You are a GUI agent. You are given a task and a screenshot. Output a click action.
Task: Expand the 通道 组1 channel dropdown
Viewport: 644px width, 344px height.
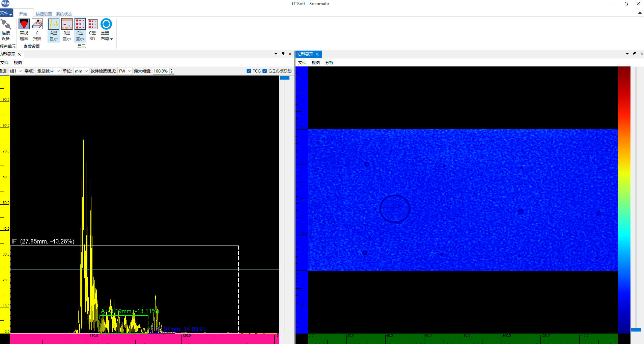pos(16,71)
